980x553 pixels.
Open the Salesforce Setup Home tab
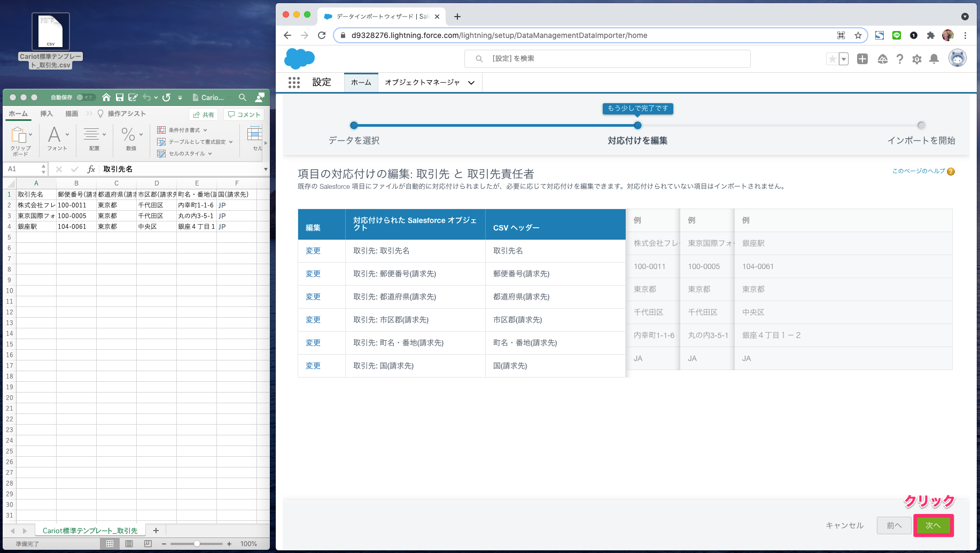(x=361, y=82)
